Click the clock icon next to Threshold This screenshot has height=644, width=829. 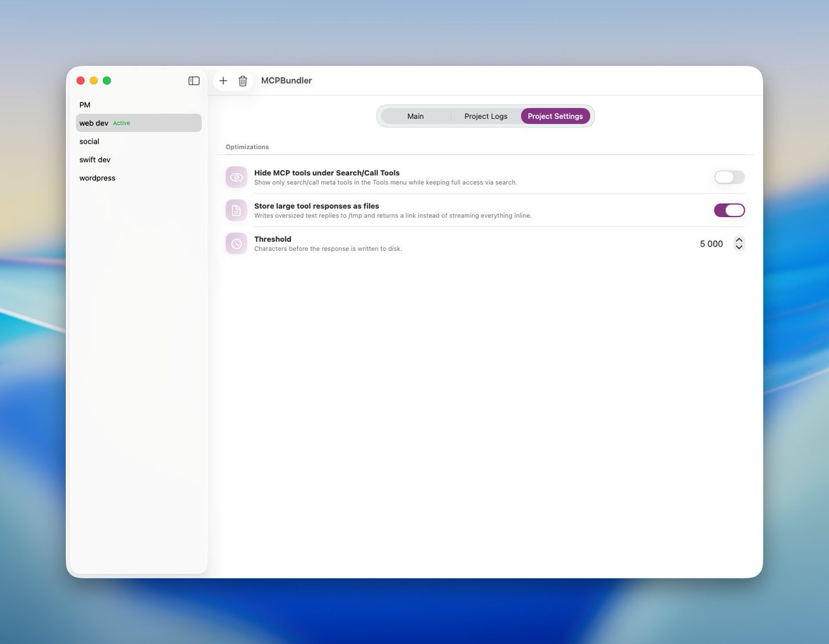(236, 243)
